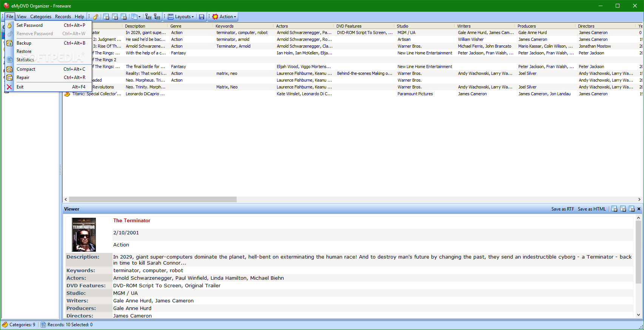Click the collapse tree toolbar icon
Screen dimensions: 644x330
pyautogui.click(x=157, y=17)
